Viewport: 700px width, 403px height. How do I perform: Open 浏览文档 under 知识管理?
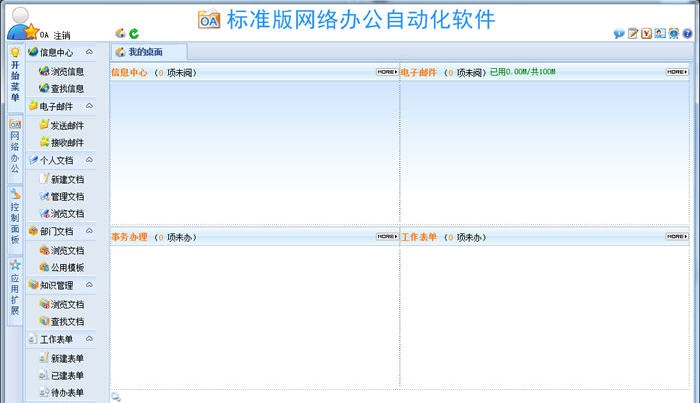(x=62, y=304)
